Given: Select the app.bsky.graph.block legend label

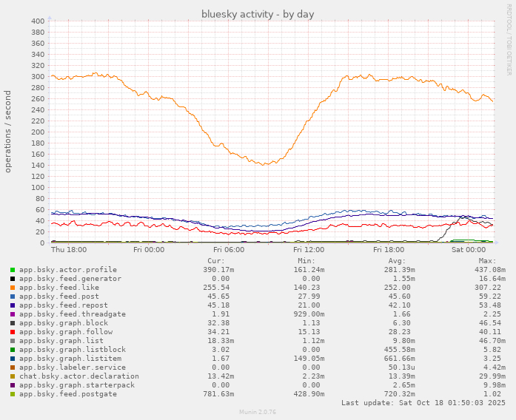Looking at the screenshot, I should 63,323.
